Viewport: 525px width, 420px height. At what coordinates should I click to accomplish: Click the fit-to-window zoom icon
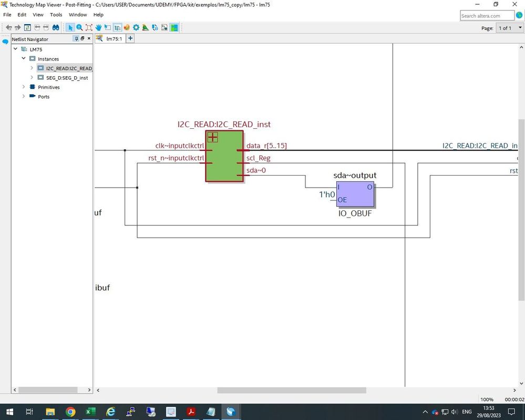coord(89,27)
